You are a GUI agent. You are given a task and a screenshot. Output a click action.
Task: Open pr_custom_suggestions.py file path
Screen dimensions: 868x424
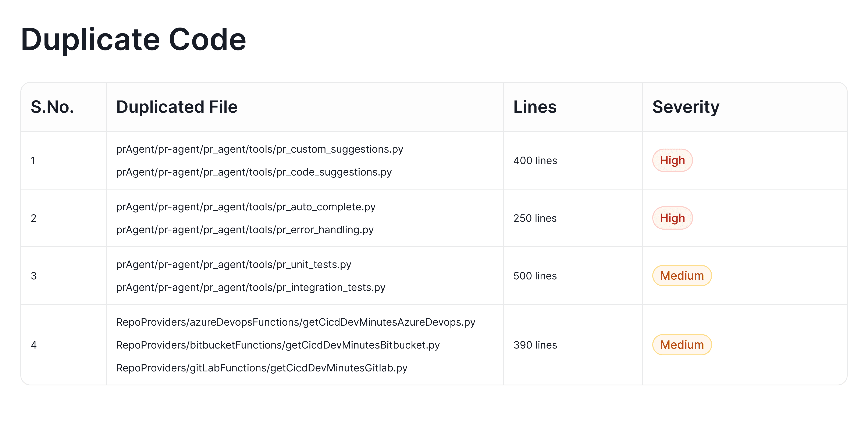259,149
